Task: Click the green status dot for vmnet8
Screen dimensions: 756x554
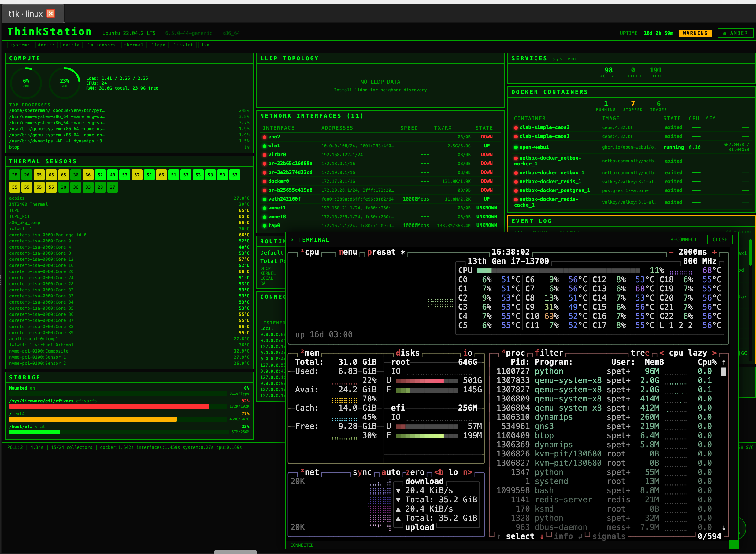Action: (x=264, y=217)
